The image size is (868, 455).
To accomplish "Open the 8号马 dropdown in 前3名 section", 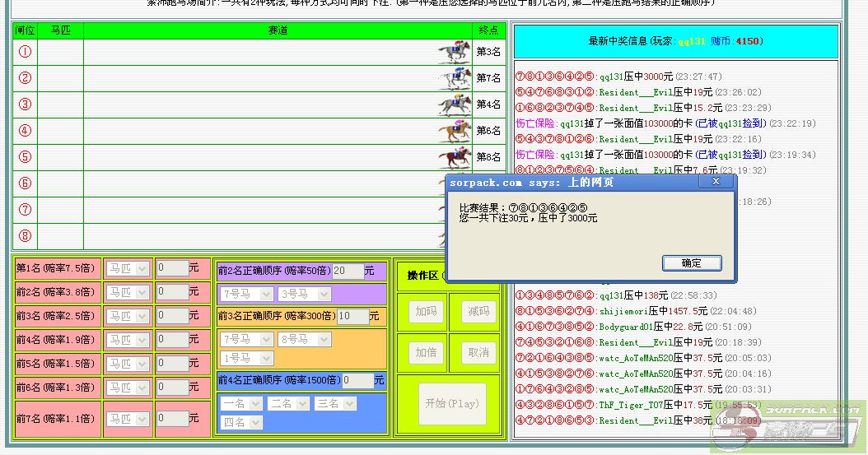I will coord(304,339).
